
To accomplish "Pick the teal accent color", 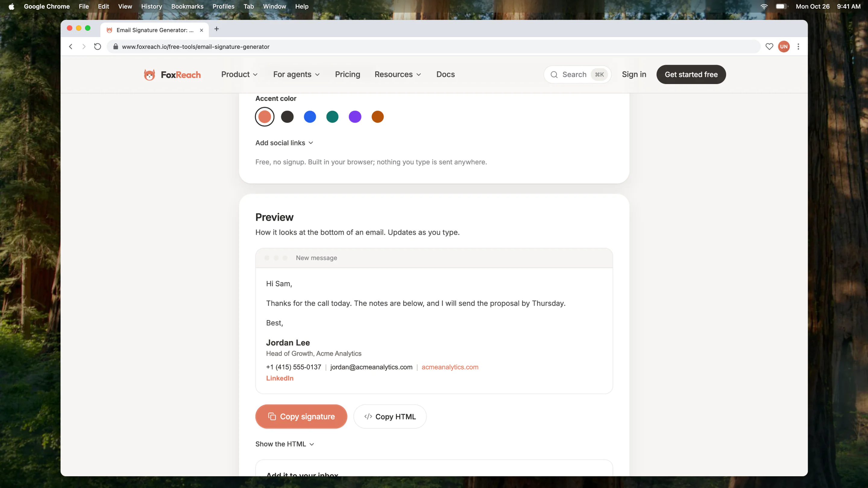I will tap(332, 117).
